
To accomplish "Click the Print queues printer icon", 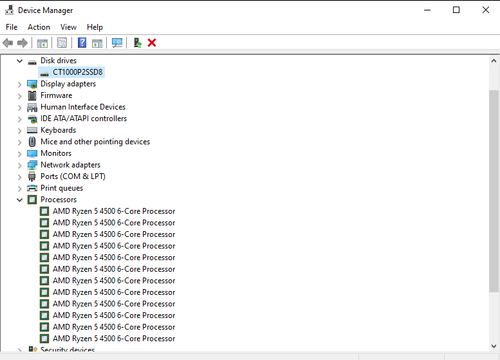I will 32,188.
